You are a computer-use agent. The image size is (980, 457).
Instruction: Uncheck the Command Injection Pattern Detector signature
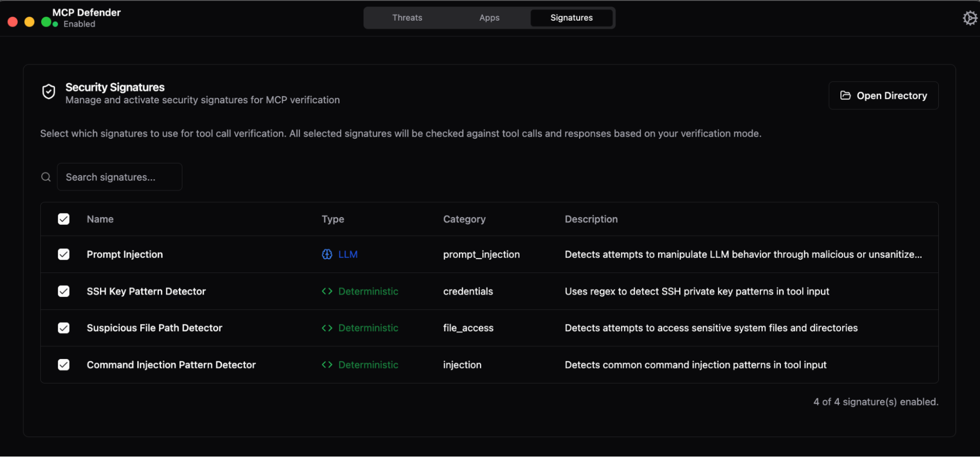coord(63,364)
